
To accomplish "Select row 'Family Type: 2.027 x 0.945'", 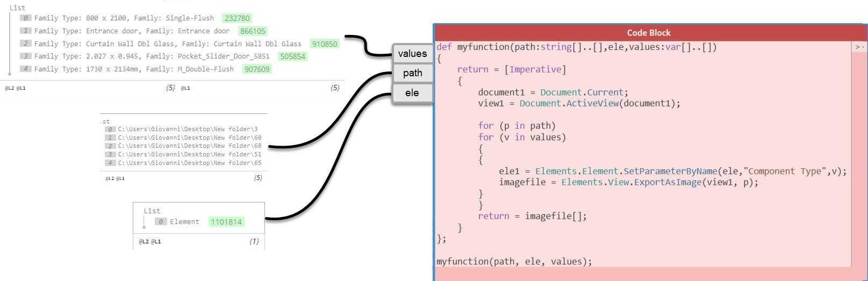I will click(152, 56).
